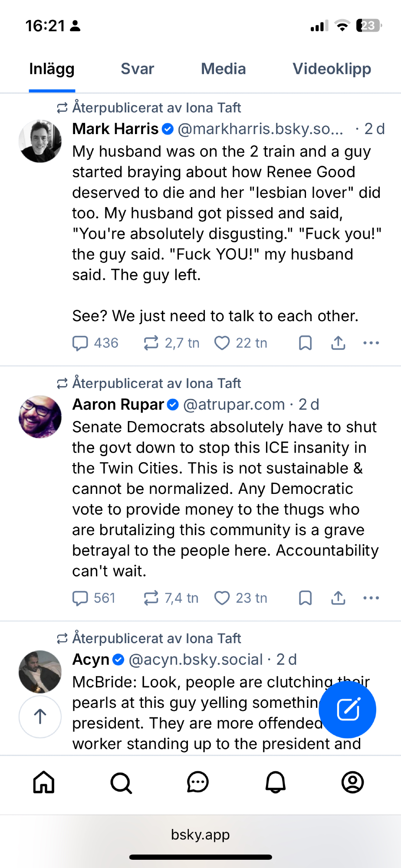
Task: Open the Home feed icon
Action: (44, 783)
